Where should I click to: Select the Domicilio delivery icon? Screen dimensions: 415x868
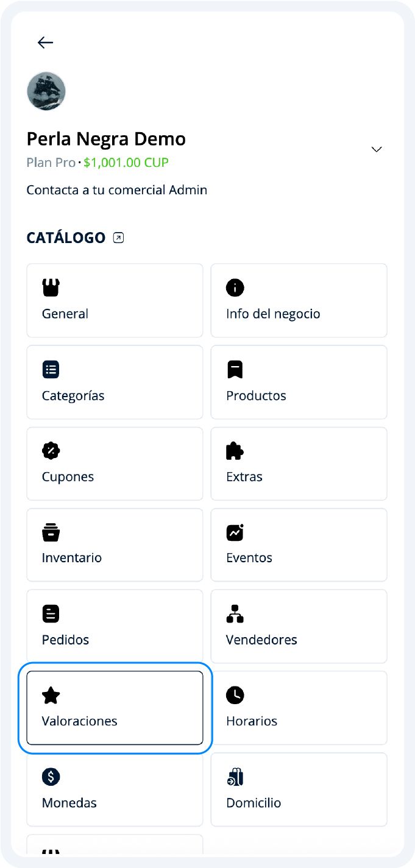(x=235, y=777)
